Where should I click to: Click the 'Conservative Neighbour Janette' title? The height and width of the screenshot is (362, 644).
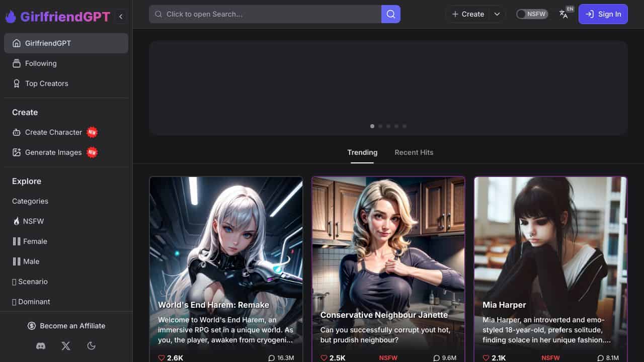[x=384, y=315]
